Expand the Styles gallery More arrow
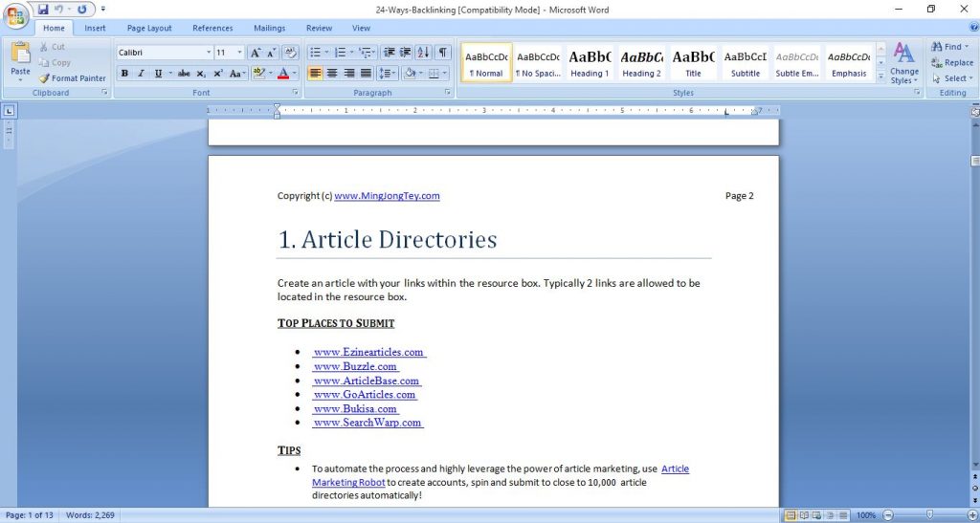 point(880,76)
